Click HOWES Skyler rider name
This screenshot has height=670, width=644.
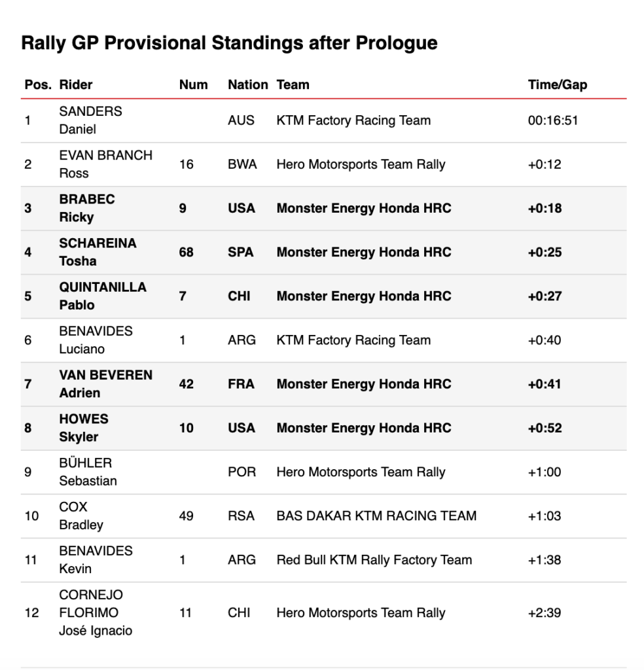[84, 428]
